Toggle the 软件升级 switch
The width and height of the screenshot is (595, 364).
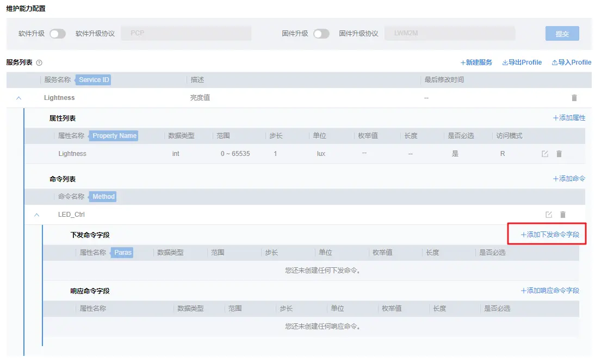[x=58, y=34]
